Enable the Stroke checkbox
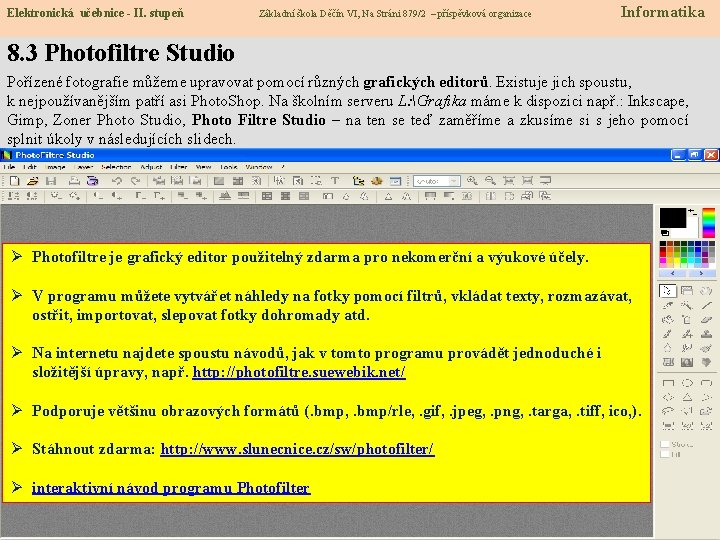The width and height of the screenshot is (720, 540). 664,444
